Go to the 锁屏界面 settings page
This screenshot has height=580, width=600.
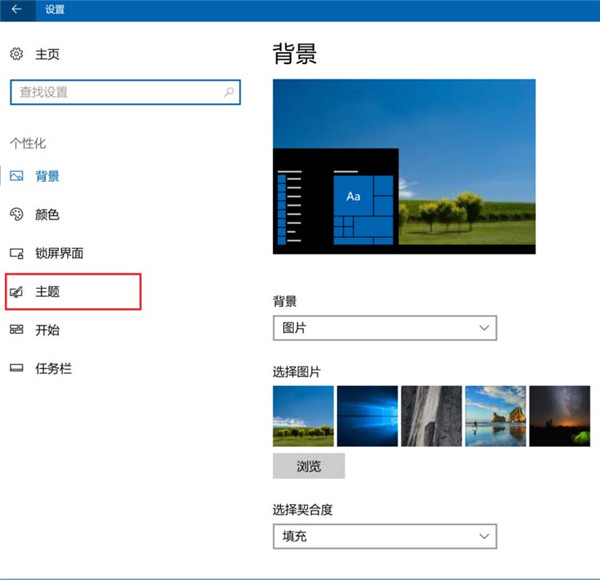pos(59,253)
